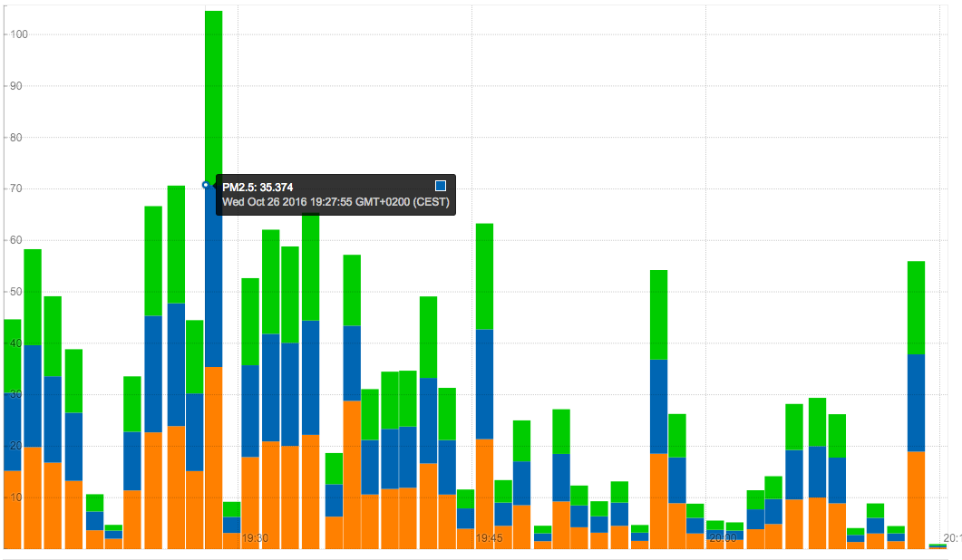962x560 pixels.
Task: Click the short bar immediately right of the tallest bar
Action: tap(231, 525)
